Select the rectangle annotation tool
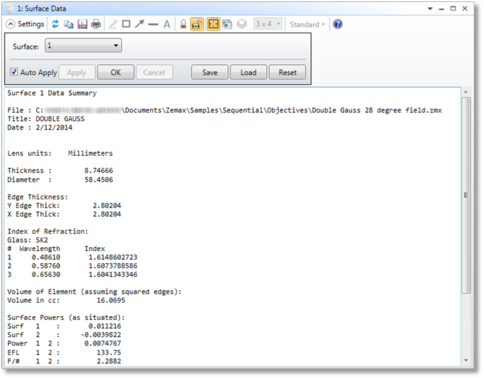 coord(126,24)
